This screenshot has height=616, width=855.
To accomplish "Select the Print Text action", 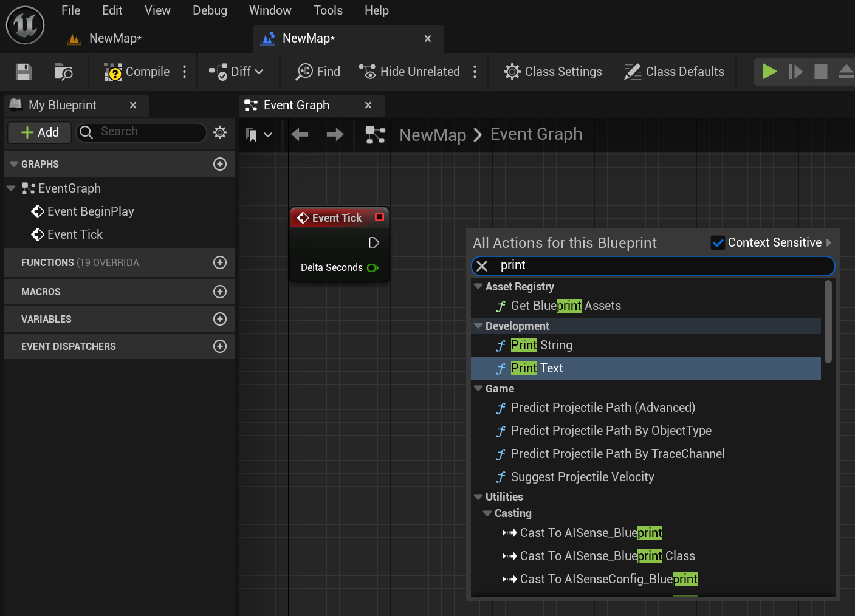I will point(646,368).
